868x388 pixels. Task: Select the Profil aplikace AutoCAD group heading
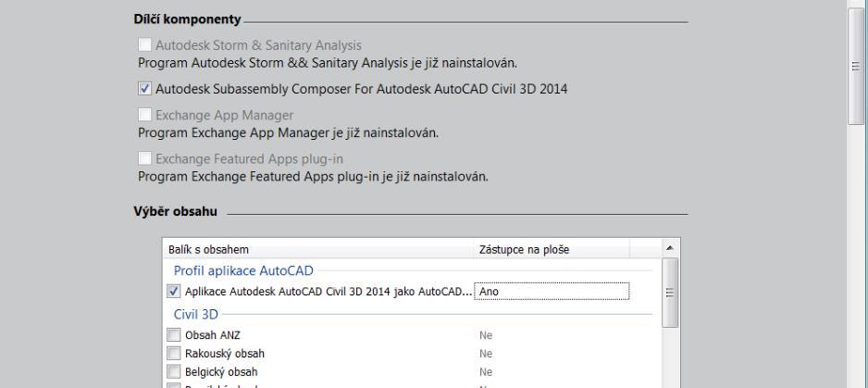pos(243,270)
